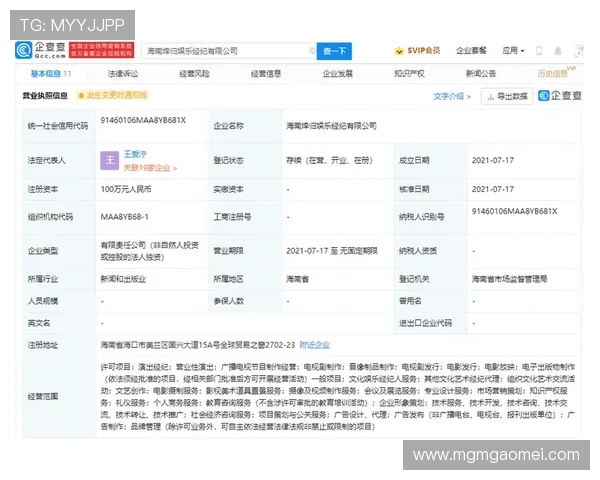Expand the 应用 dropdown menu
This screenshot has width=600, height=480.
(x=513, y=51)
